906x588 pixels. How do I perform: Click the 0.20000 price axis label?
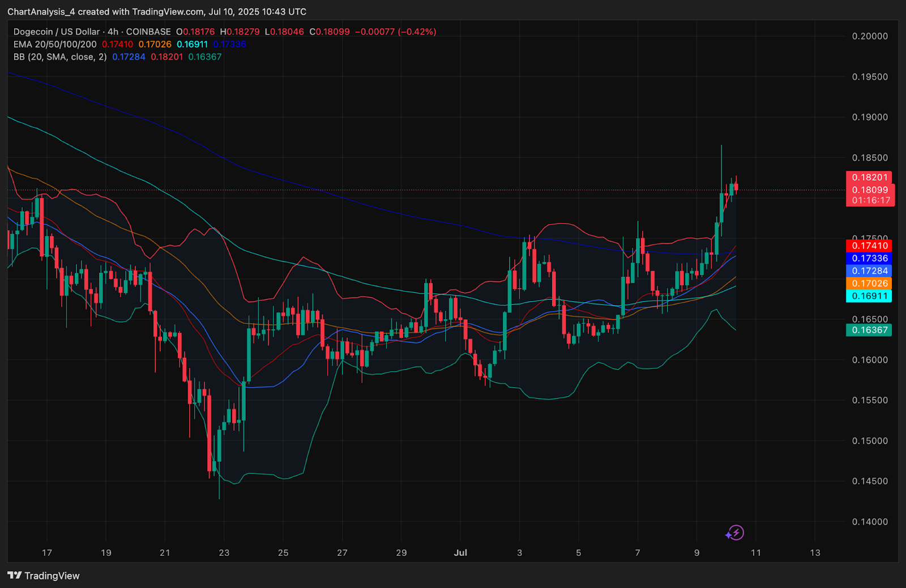pyautogui.click(x=870, y=36)
